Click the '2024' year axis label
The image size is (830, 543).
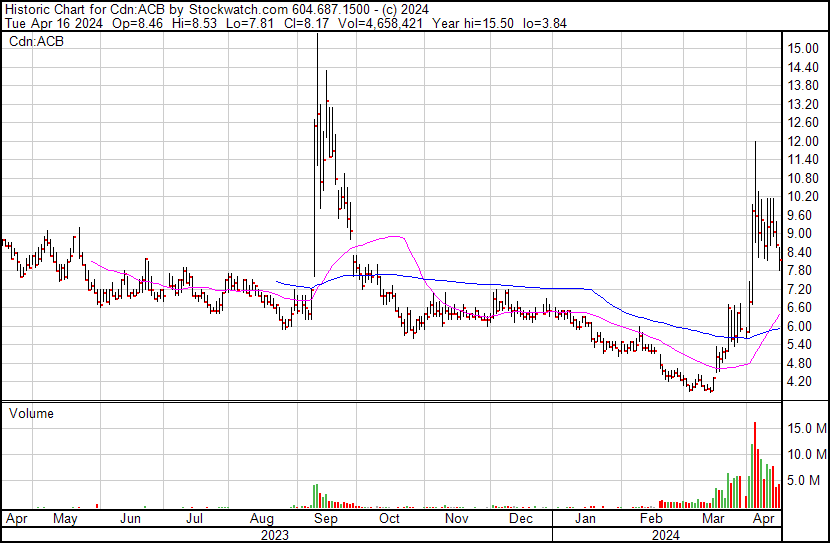tap(666, 535)
